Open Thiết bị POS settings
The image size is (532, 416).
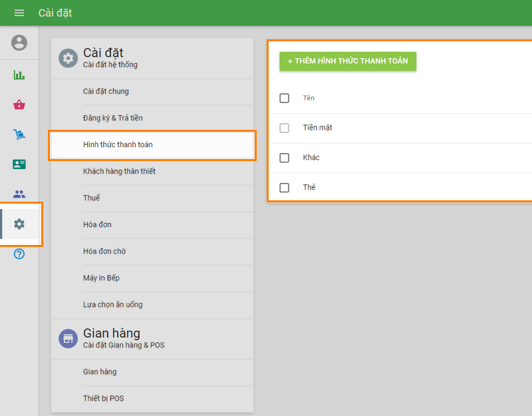coord(103,398)
